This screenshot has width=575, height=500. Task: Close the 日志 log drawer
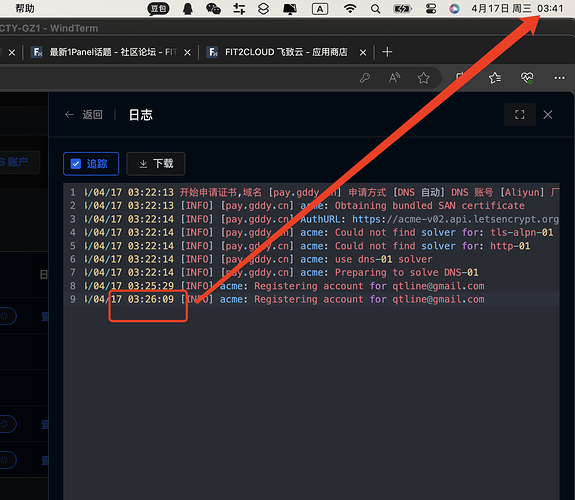(548, 115)
